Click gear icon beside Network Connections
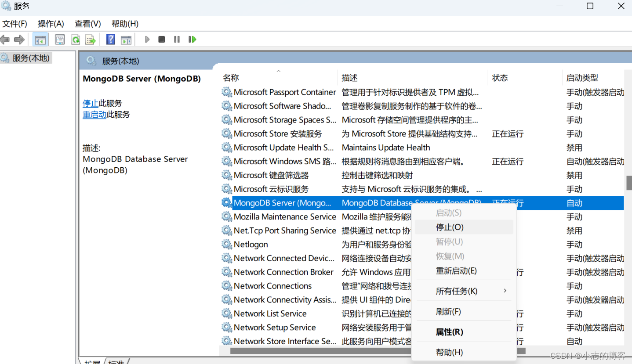This screenshot has height=364, width=632. (x=227, y=286)
